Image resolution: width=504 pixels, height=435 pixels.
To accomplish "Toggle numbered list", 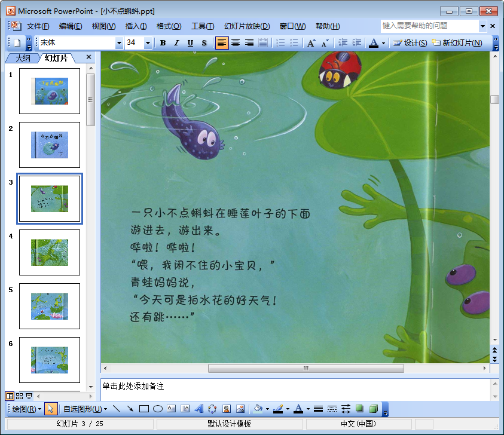I will point(280,43).
